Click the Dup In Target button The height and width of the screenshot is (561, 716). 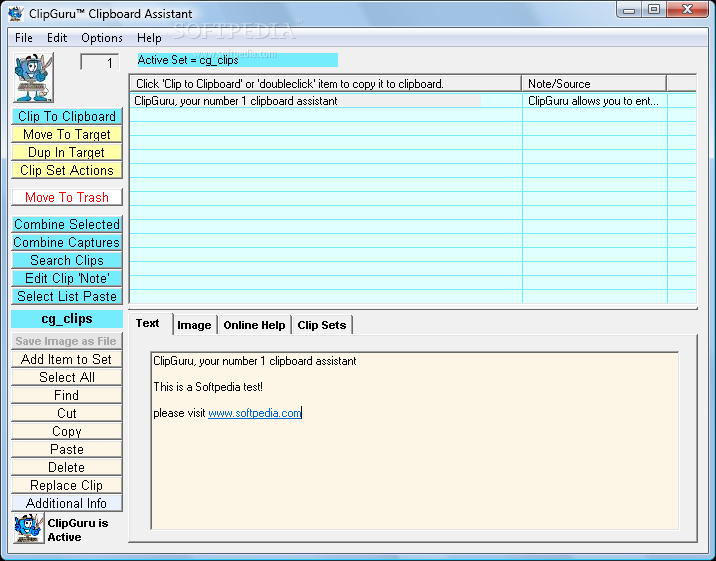[67, 152]
